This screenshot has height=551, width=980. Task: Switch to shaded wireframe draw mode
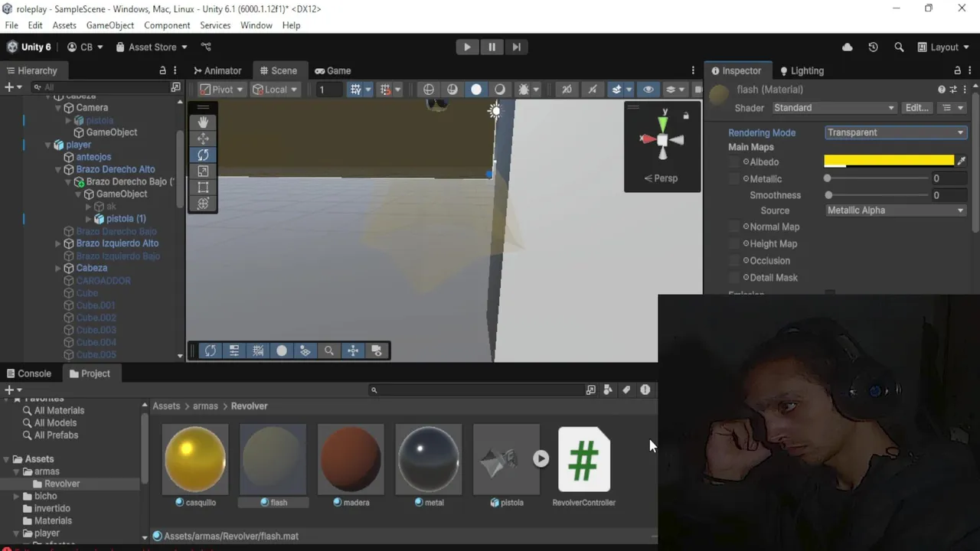pyautogui.click(x=452, y=90)
